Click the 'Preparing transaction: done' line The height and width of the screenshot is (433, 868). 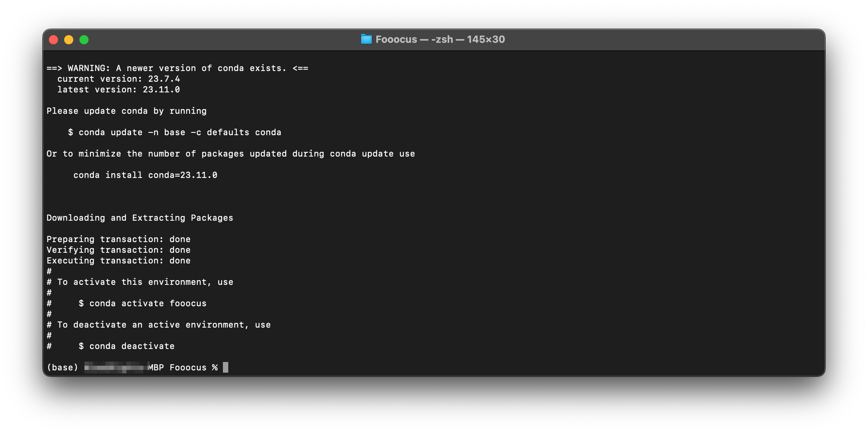point(118,239)
